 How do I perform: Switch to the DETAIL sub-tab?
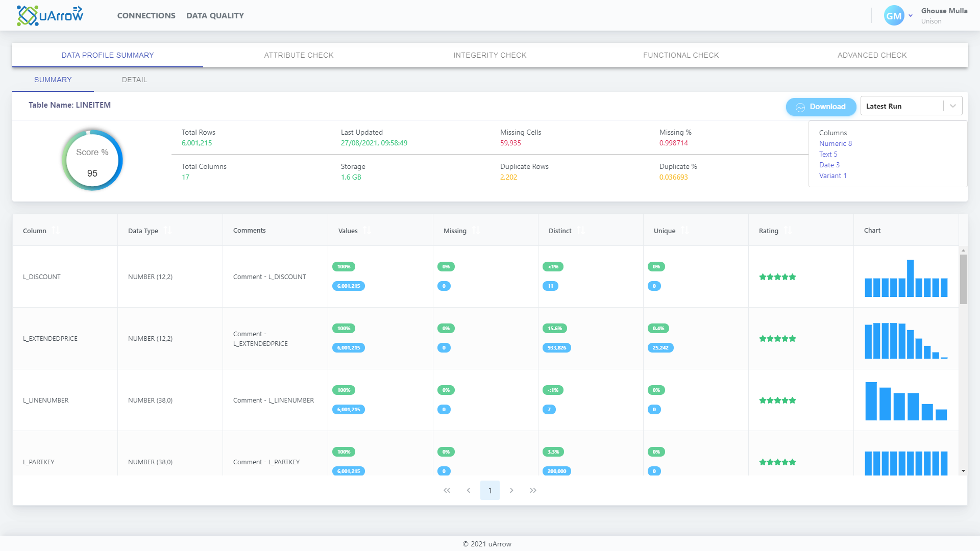(x=134, y=80)
